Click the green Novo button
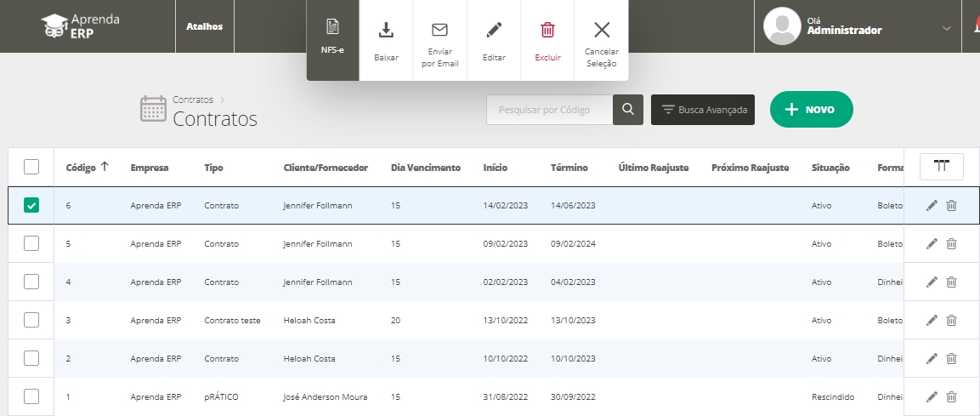 click(811, 110)
